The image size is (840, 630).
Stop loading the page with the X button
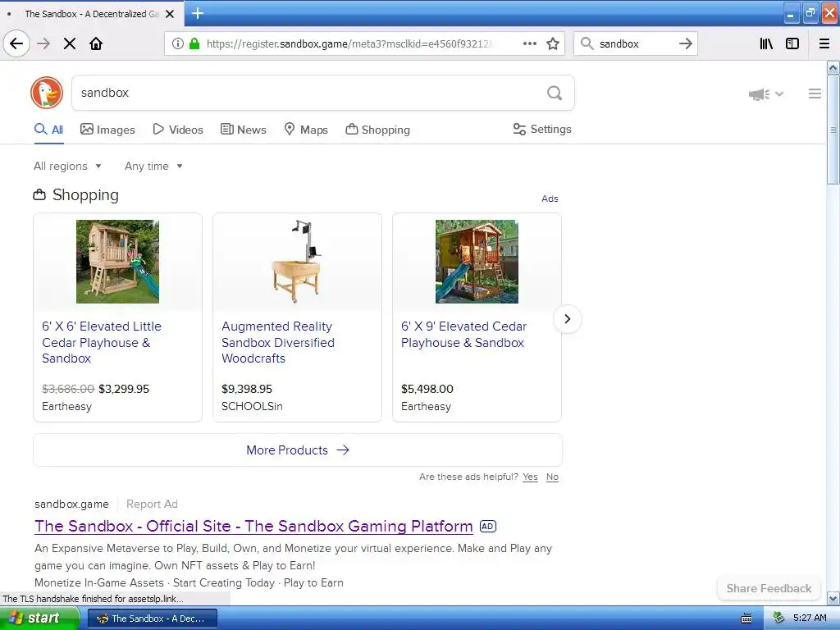pyautogui.click(x=70, y=43)
